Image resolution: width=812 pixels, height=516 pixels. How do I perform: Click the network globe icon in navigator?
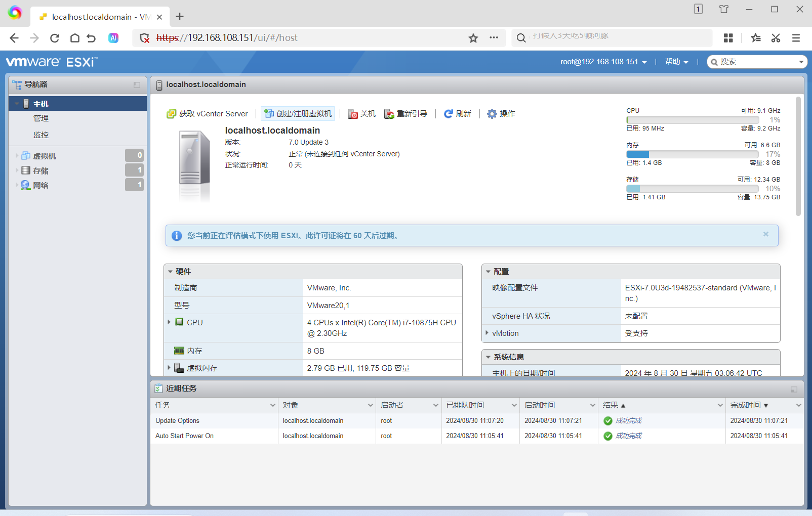tap(26, 185)
